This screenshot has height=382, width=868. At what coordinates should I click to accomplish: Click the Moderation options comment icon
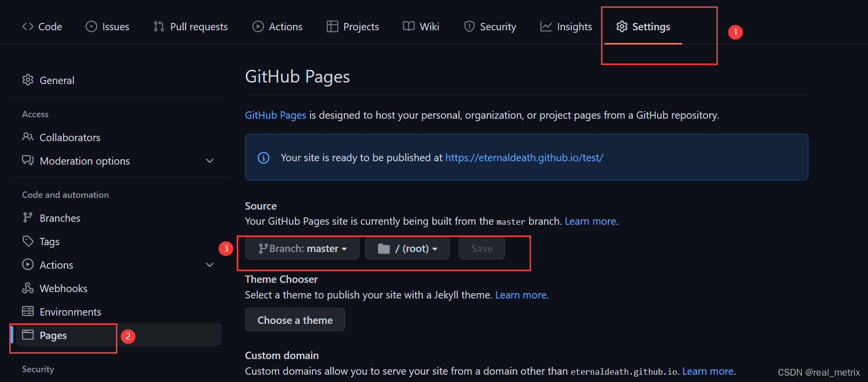tap(28, 160)
